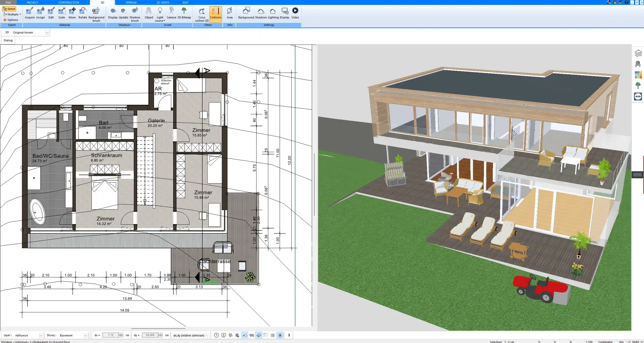Insert a 3D-Bitmap tree
The image size is (644, 343).
[x=184, y=13]
